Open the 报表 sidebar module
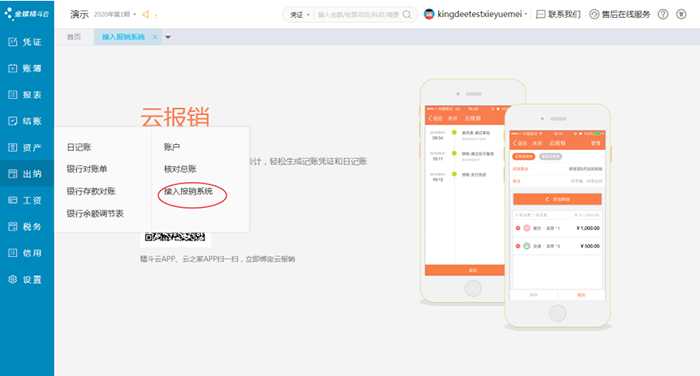The image size is (700, 376). [x=26, y=95]
